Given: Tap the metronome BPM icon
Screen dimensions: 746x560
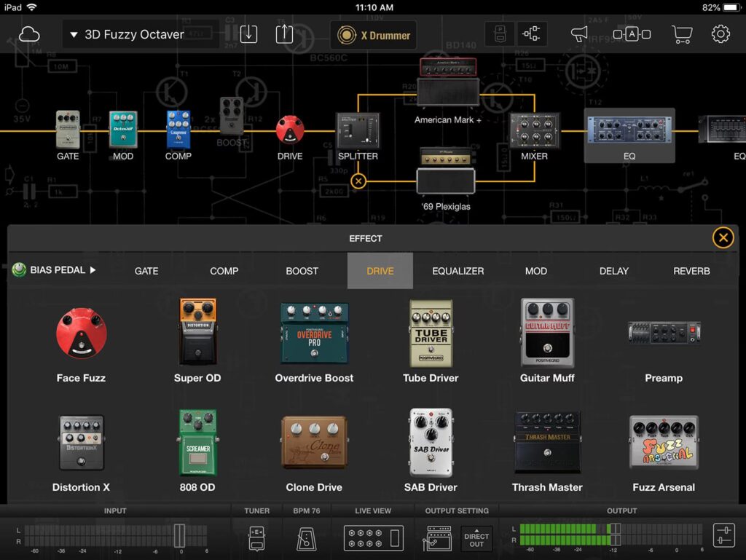Looking at the screenshot, I should click(307, 537).
